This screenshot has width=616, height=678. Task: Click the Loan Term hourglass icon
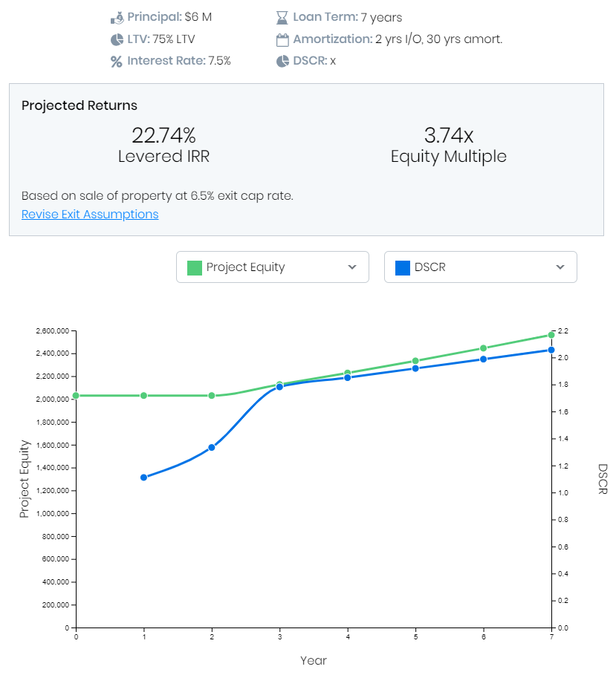282,17
